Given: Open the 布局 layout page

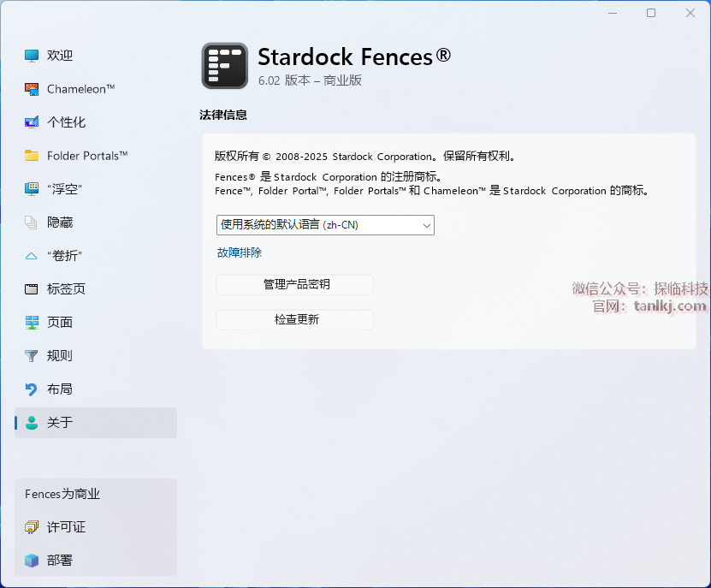Looking at the screenshot, I should pyautogui.click(x=96, y=389).
